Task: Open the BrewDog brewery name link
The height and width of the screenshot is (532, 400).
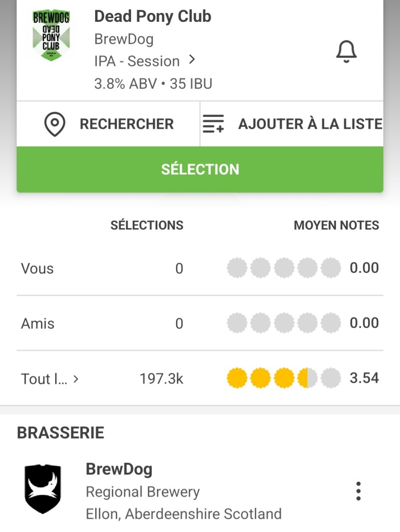Action: (119, 469)
